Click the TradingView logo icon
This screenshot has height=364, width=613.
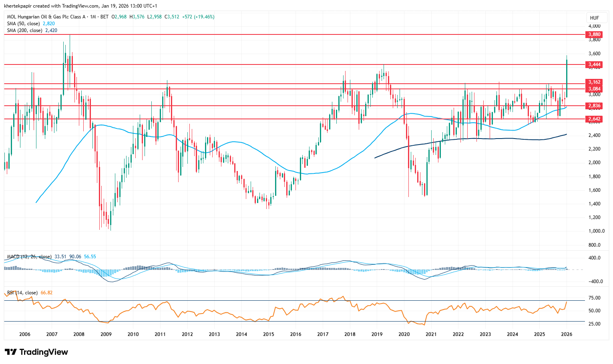(x=11, y=352)
